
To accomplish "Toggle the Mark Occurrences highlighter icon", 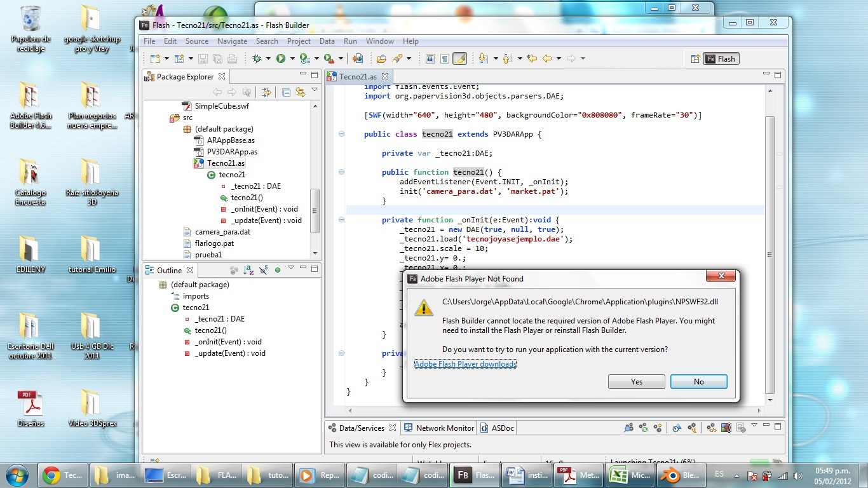I will click(459, 58).
